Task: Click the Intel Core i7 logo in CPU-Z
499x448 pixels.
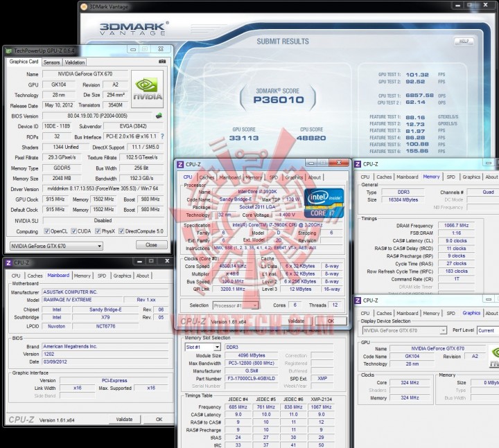Action: click(324, 203)
